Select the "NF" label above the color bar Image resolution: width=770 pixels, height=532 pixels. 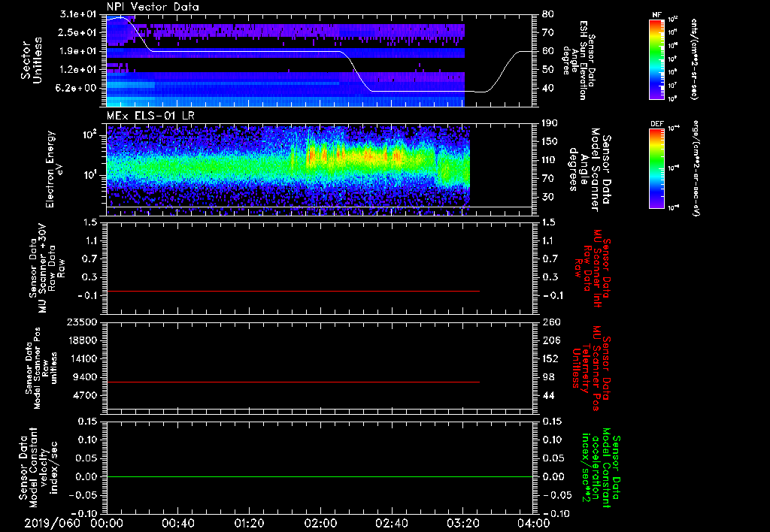pyautogui.click(x=656, y=15)
